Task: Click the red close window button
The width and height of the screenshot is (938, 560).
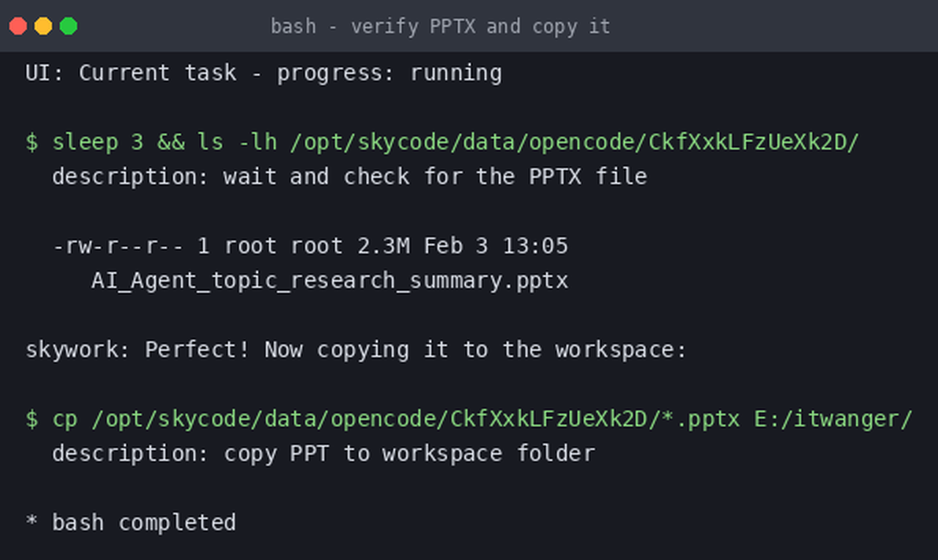Action: (18, 26)
